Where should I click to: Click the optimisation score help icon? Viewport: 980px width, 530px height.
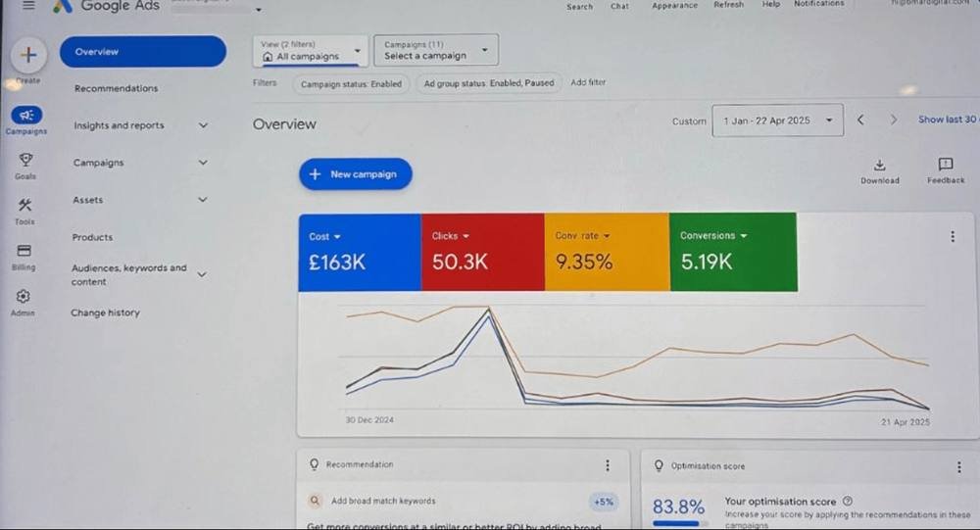coord(848,501)
